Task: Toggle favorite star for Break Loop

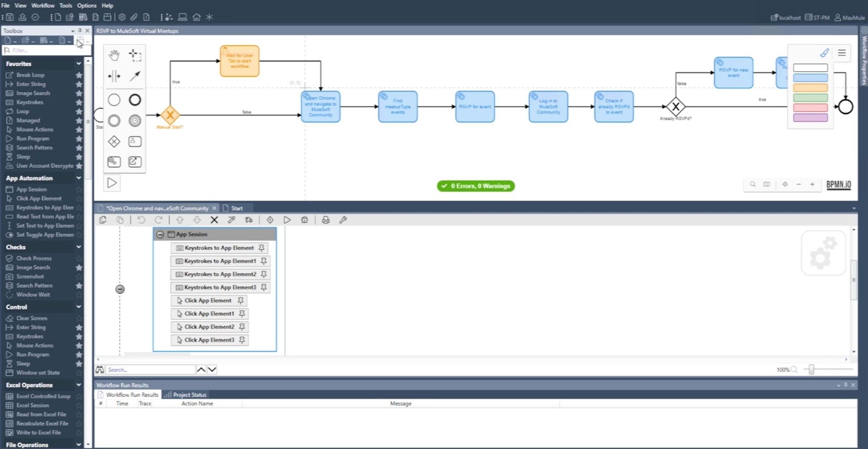Action: pyautogui.click(x=79, y=75)
